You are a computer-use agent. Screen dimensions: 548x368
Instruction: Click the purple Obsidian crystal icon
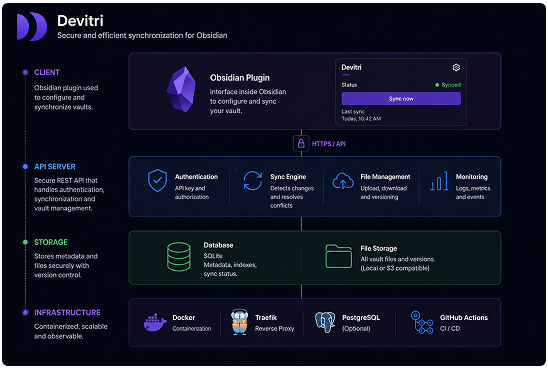(x=181, y=89)
